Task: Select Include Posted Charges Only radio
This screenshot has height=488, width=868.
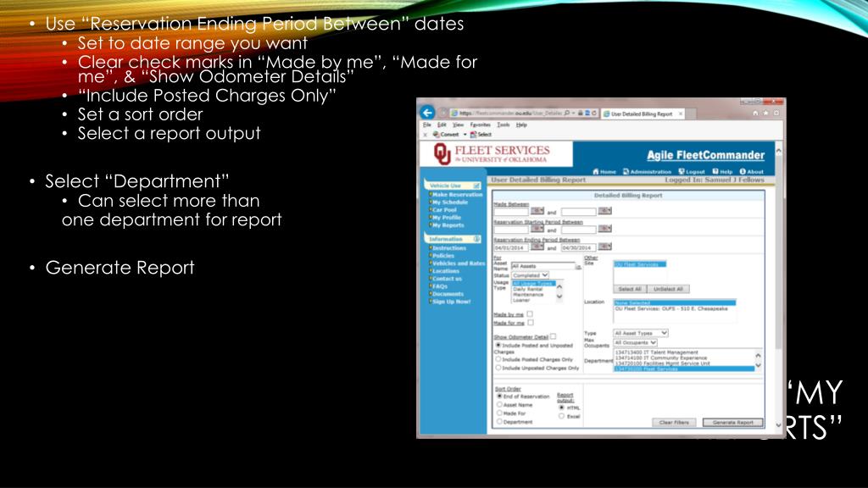Action: tap(498, 359)
